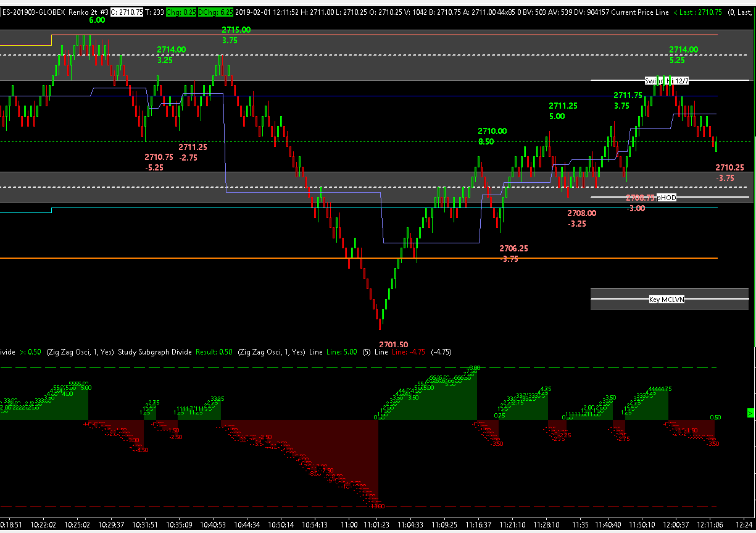
Task: Click the red 'Line: -4.75' study label
Action: point(407,352)
